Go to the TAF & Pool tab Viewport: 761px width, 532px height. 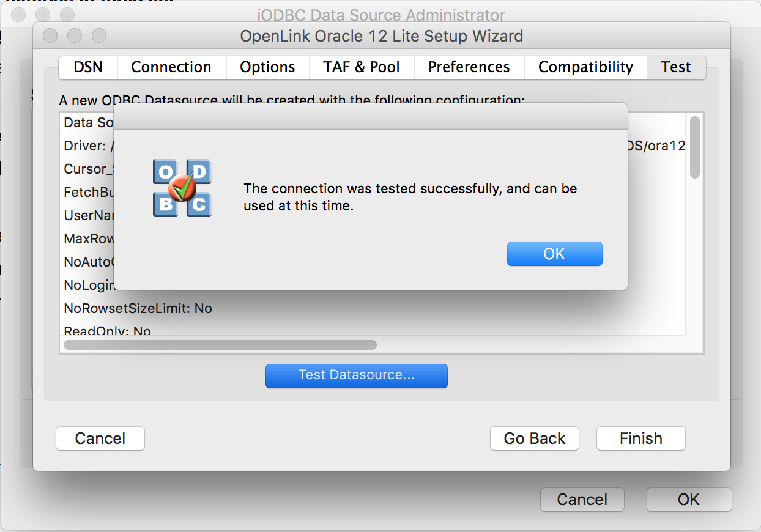[x=362, y=67]
